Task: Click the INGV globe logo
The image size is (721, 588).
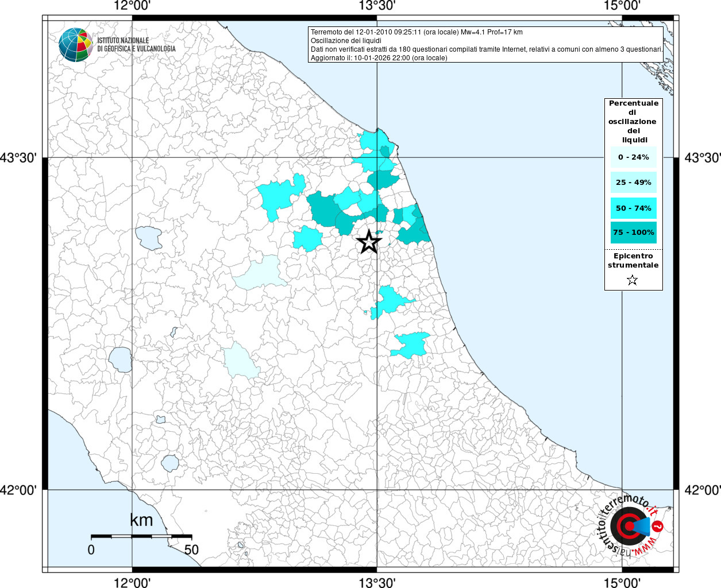Action: 75,45
